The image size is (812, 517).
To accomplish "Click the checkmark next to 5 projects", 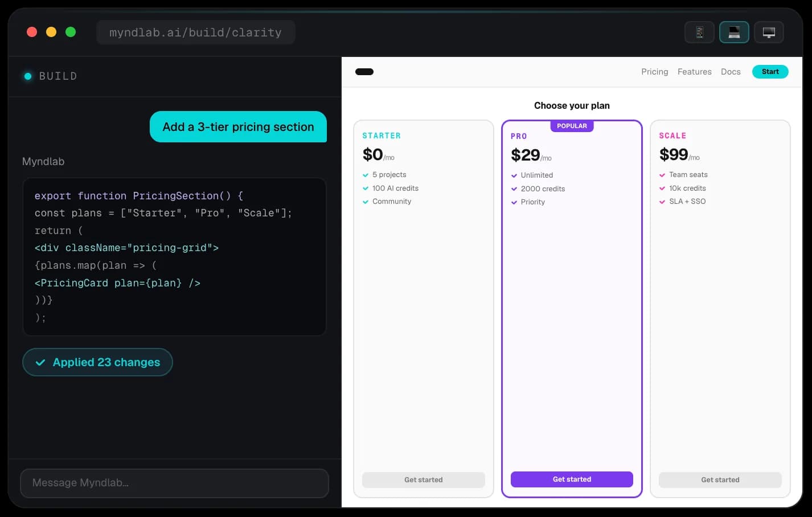I will pyautogui.click(x=366, y=175).
